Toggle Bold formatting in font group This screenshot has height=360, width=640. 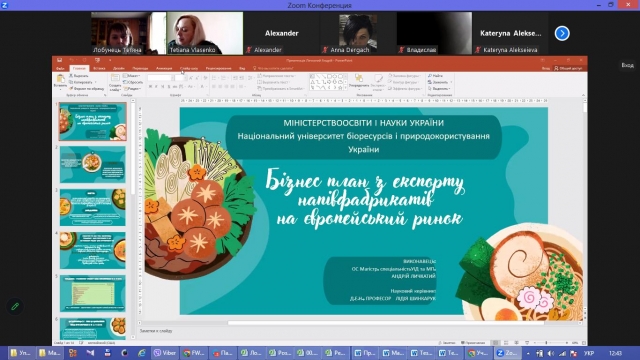pos(150,87)
